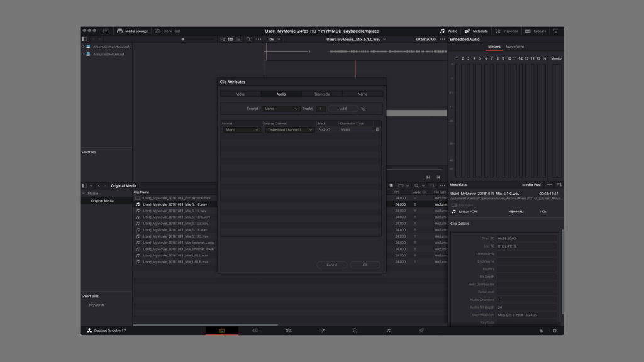This screenshot has height=362, width=644.
Task: Click the Add button in Clip Attributes
Action: coord(343,109)
